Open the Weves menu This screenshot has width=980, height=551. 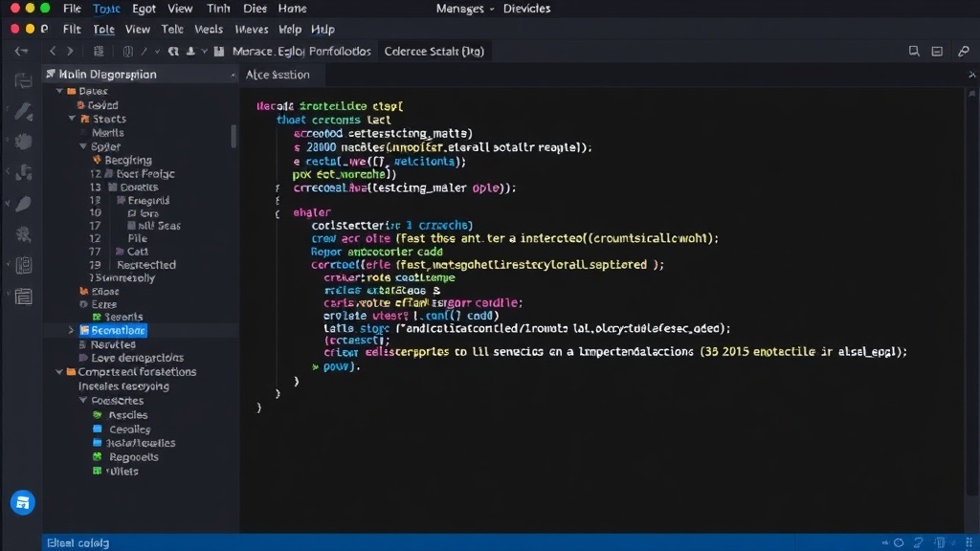[252, 30]
